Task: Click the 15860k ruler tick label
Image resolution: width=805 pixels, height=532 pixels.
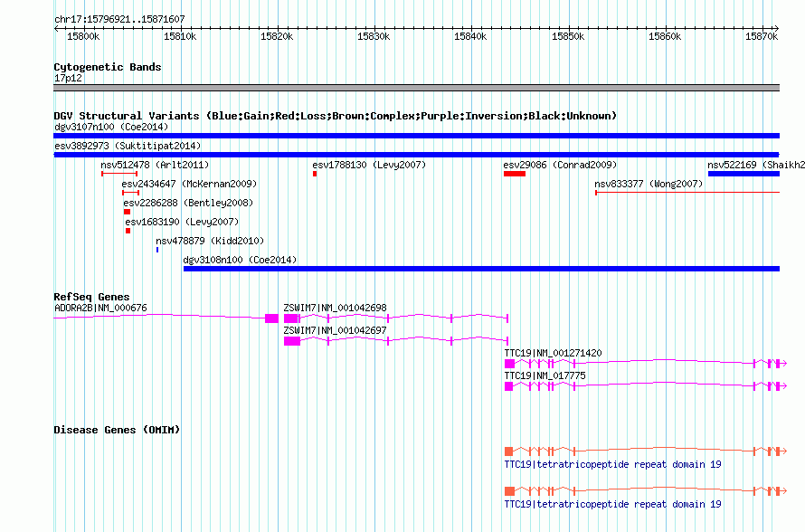Action: click(665, 36)
